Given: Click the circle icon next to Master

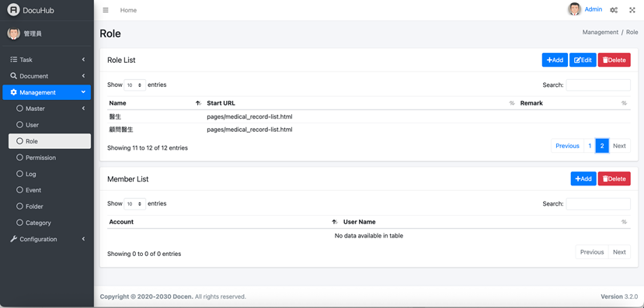Looking at the screenshot, I should [x=19, y=109].
